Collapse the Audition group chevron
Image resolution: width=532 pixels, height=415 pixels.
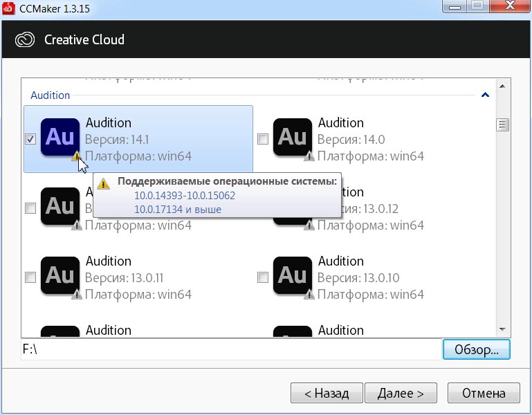coord(485,95)
